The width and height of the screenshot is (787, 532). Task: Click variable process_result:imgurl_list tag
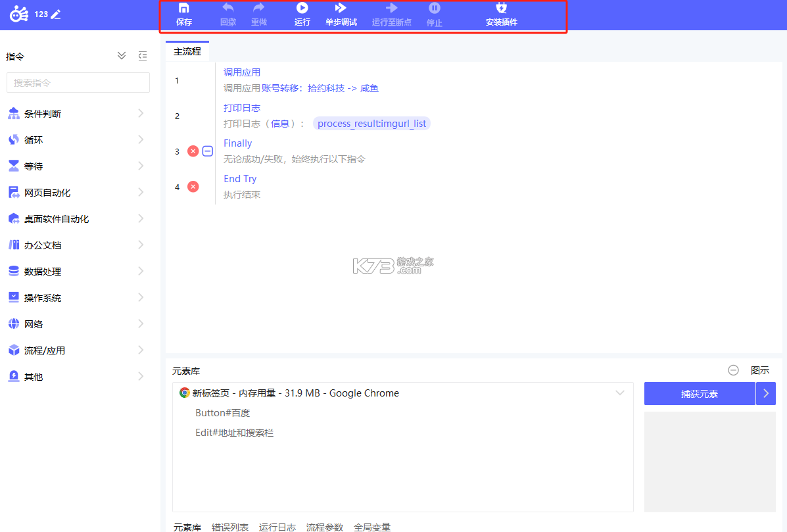coord(371,124)
